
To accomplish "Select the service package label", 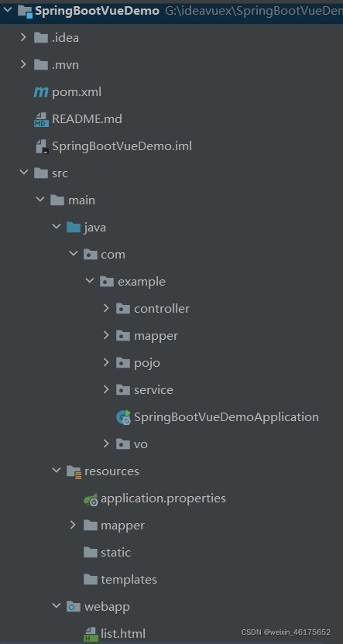I will [153, 390].
